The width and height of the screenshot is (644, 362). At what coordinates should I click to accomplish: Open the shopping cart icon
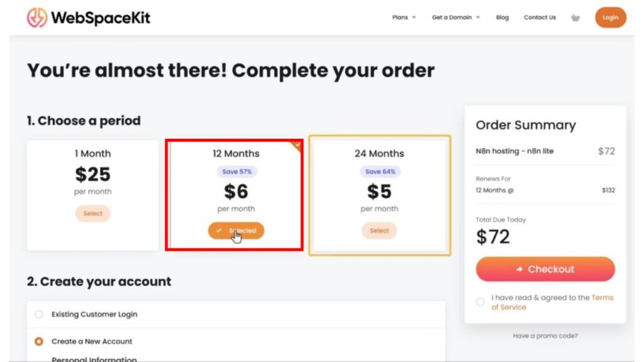point(575,18)
